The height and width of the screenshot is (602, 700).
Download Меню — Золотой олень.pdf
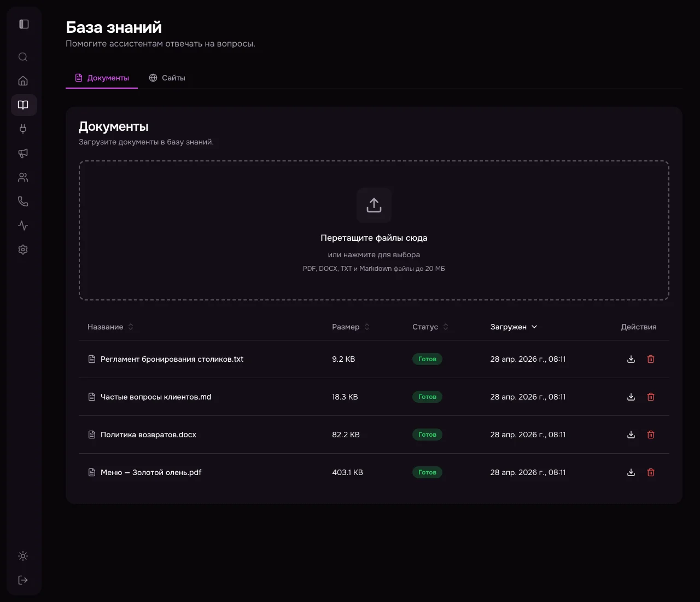click(x=631, y=472)
